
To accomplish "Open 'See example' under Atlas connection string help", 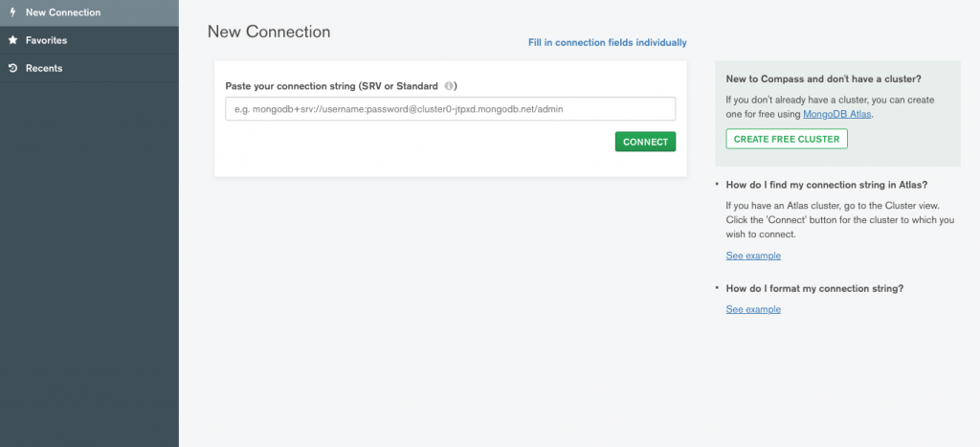I will coord(753,256).
